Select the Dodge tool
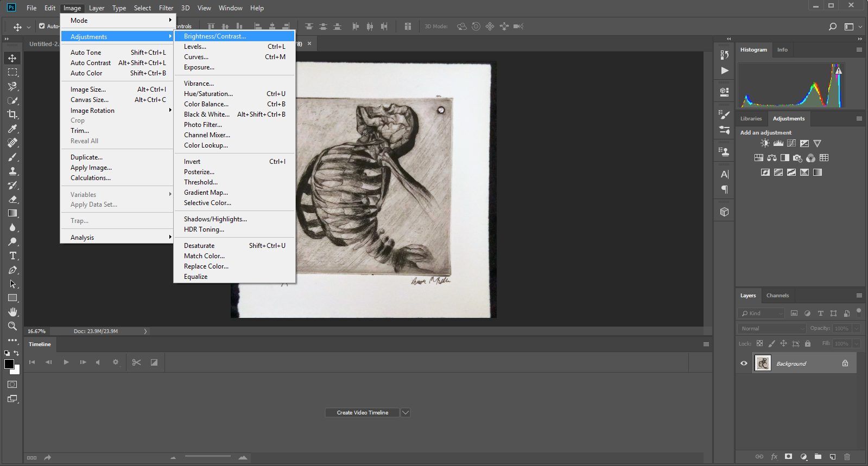Image resolution: width=868 pixels, height=466 pixels. tap(12, 241)
